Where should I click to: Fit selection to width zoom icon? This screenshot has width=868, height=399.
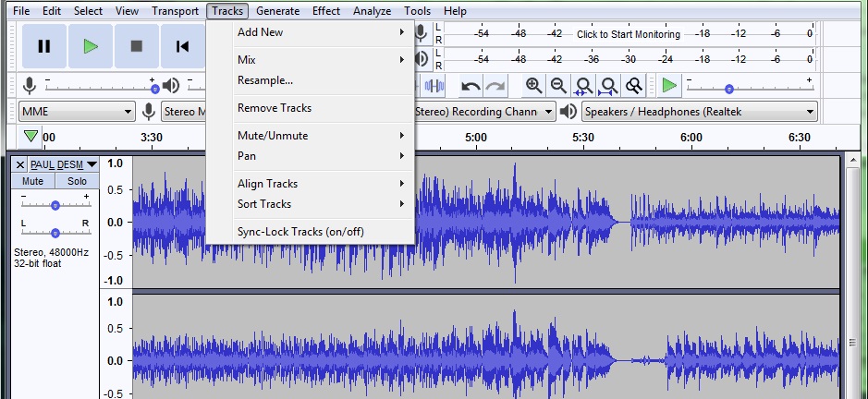click(583, 86)
